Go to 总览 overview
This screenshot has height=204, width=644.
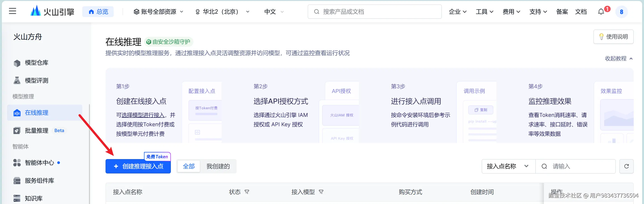98,12
